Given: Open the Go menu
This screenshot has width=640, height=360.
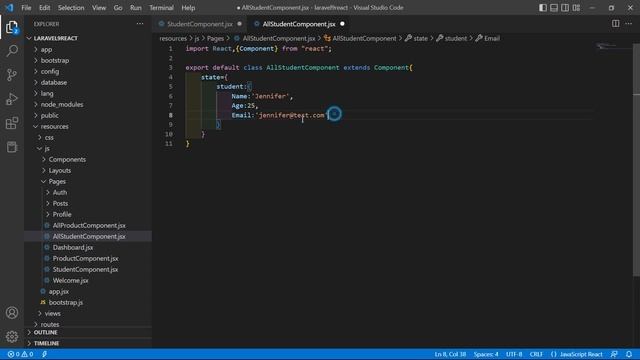Looking at the screenshot, I should click(x=118, y=8).
